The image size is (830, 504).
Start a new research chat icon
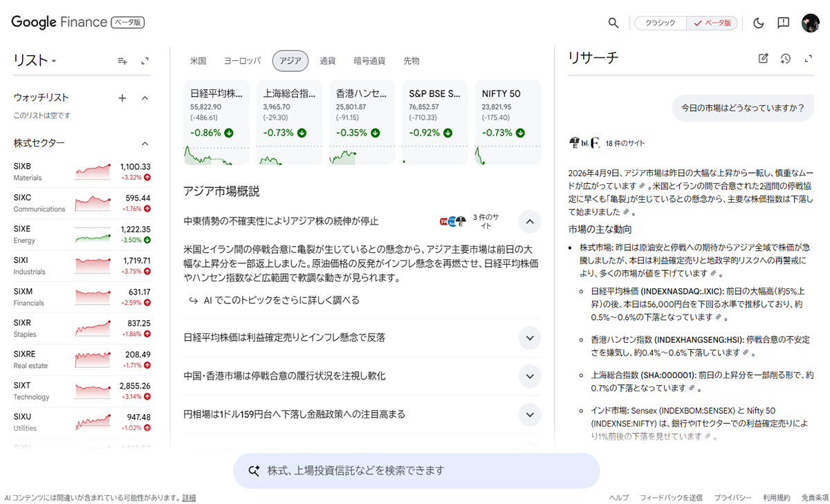764,59
